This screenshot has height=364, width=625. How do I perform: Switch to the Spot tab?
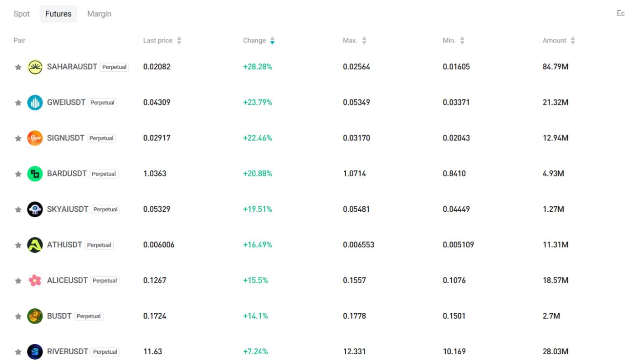pyautogui.click(x=21, y=14)
